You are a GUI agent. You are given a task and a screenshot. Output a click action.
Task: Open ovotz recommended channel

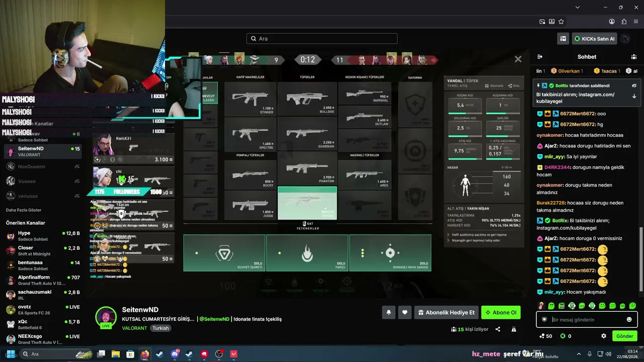click(x=42, y=310)
